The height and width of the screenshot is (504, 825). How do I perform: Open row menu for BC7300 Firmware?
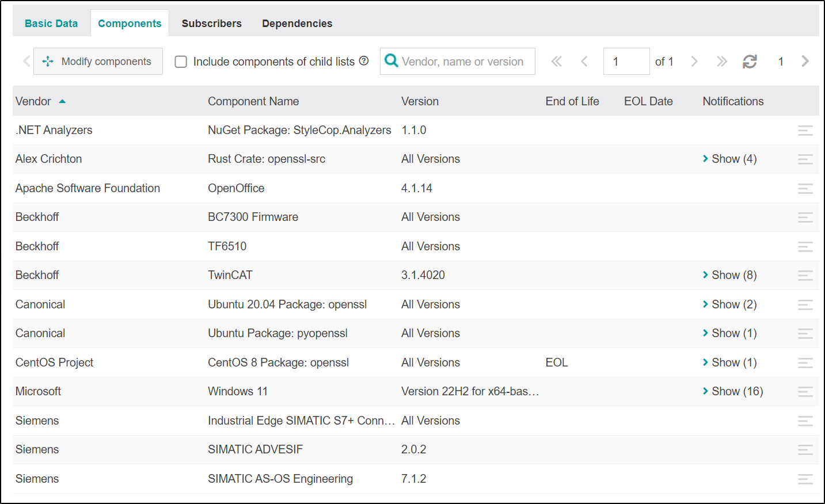(x=805, y=217)
